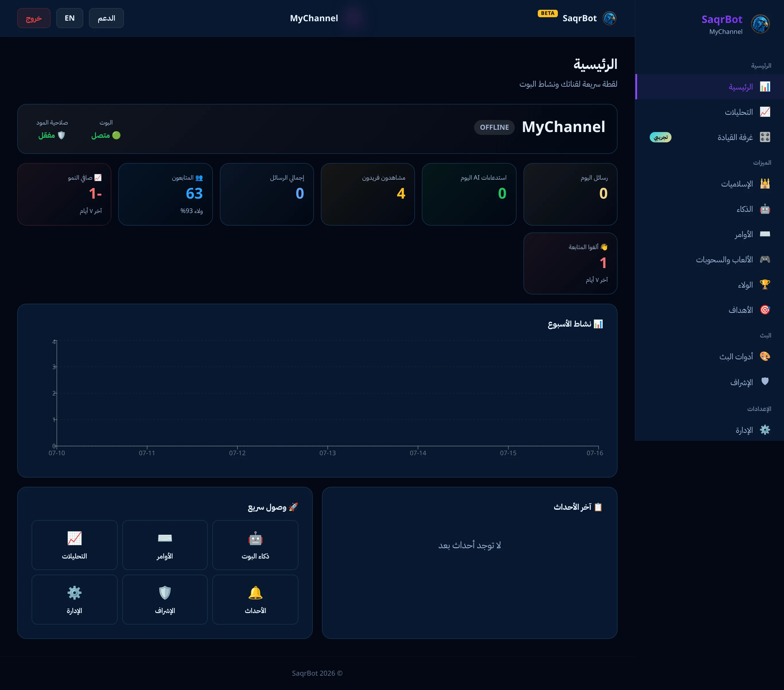Open غرفة القيادة control knobs icon
This screenshot has height=690, width=784.
pos(765,137)
